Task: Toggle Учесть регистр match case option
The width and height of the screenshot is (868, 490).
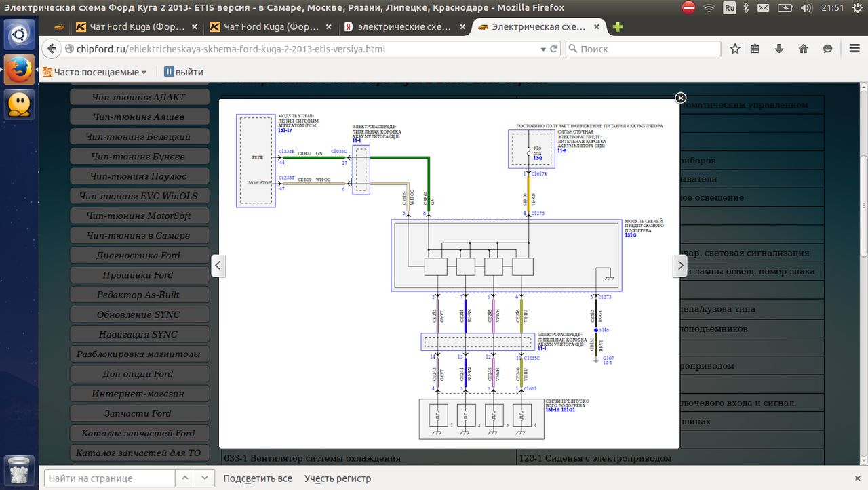Action: point(338,478)
